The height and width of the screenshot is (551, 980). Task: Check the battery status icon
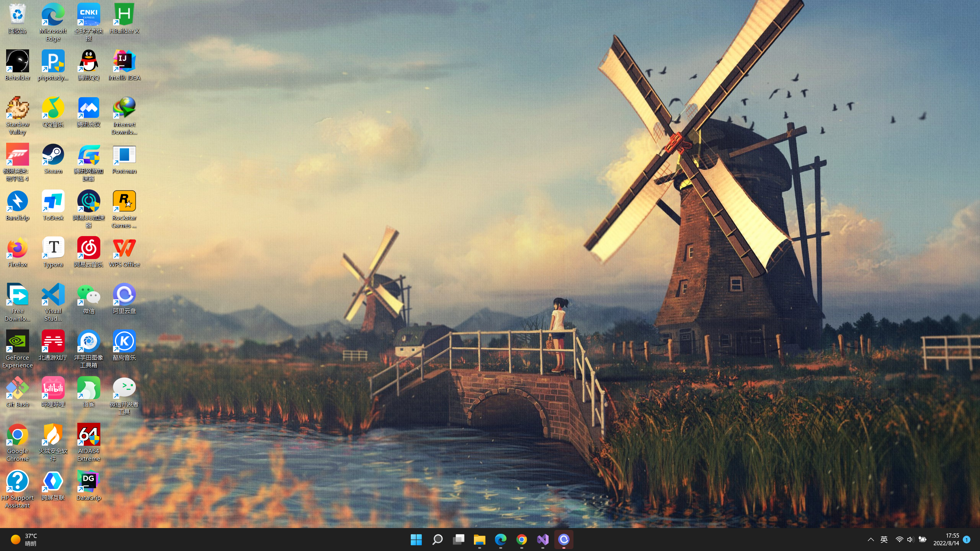point(923,540)
